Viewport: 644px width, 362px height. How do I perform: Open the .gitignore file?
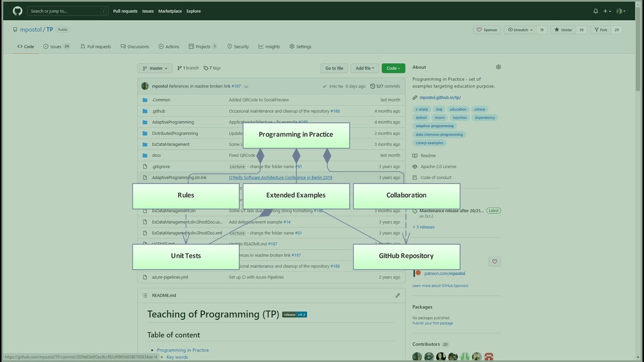click(161, 166)
